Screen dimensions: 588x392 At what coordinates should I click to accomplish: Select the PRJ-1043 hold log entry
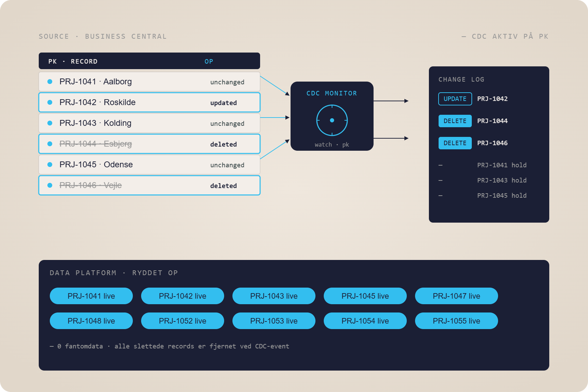point(502,180)
